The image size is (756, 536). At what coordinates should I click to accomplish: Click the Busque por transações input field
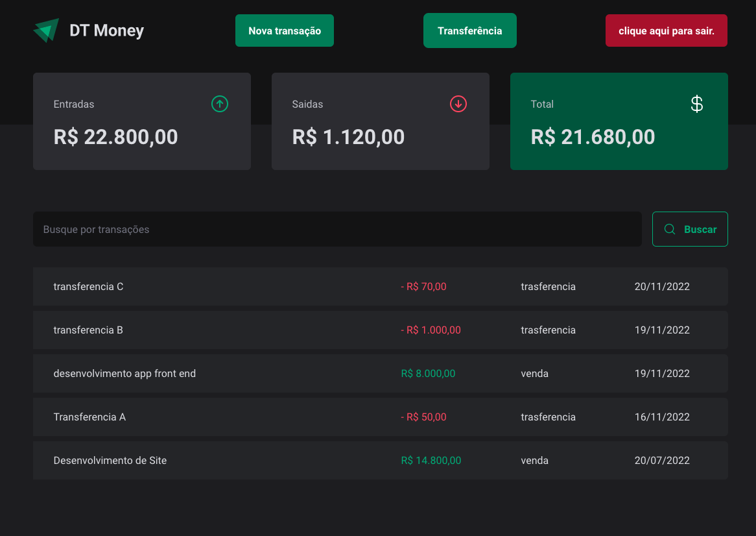pyautogui.click(x=337, y=229)
